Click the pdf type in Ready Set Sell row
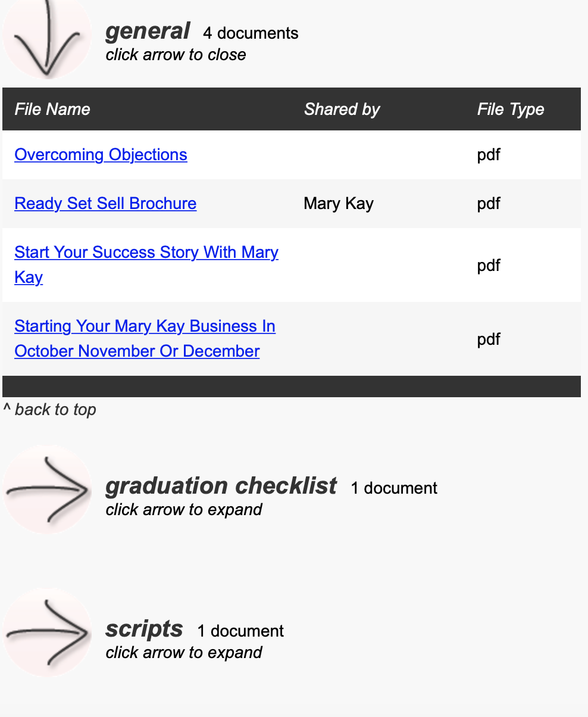Viewport: 588px width, 717px height. [489, 204]
